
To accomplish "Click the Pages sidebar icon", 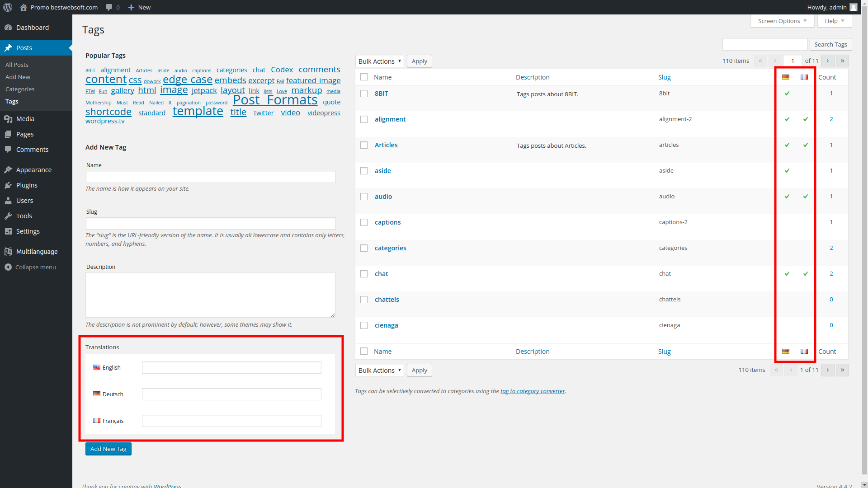I will tap(8, 134).
